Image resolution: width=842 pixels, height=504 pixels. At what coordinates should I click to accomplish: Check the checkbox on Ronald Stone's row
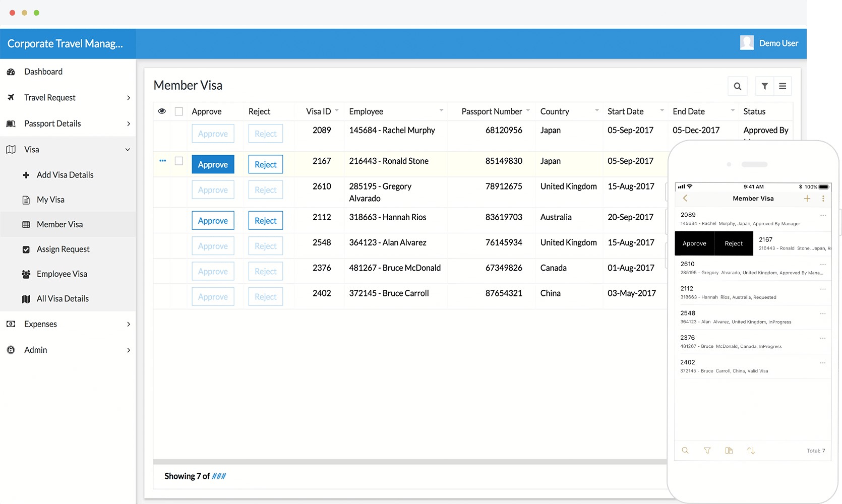(x=179, y=161)
